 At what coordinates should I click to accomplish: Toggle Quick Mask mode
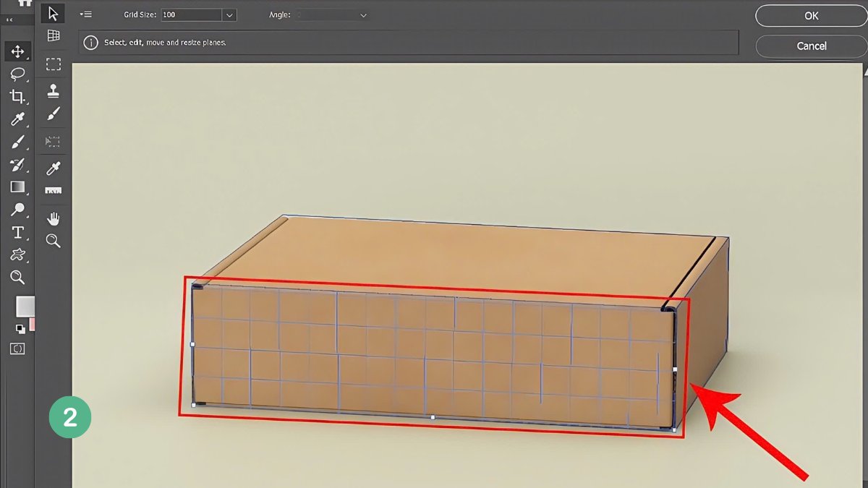[x=17, y=348]
